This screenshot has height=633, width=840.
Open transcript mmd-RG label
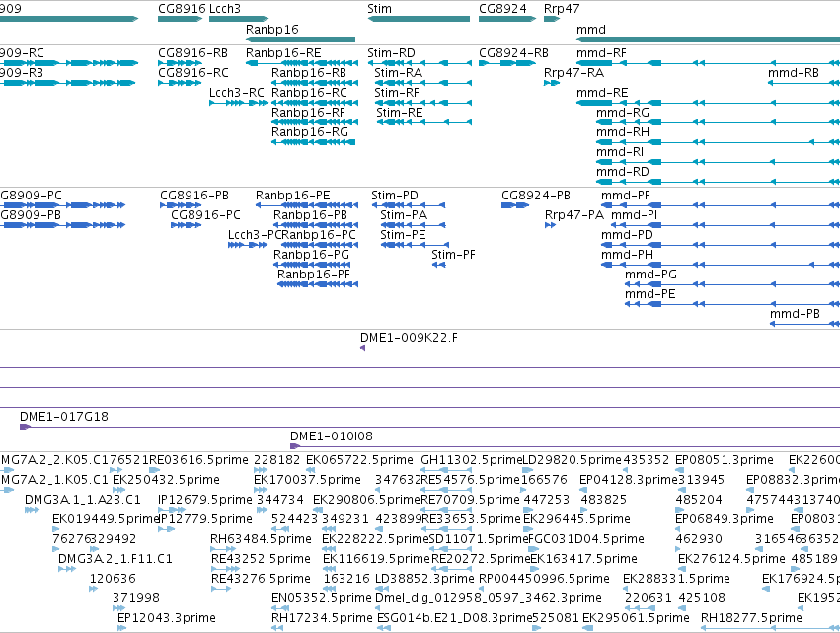tap(623, 113)
